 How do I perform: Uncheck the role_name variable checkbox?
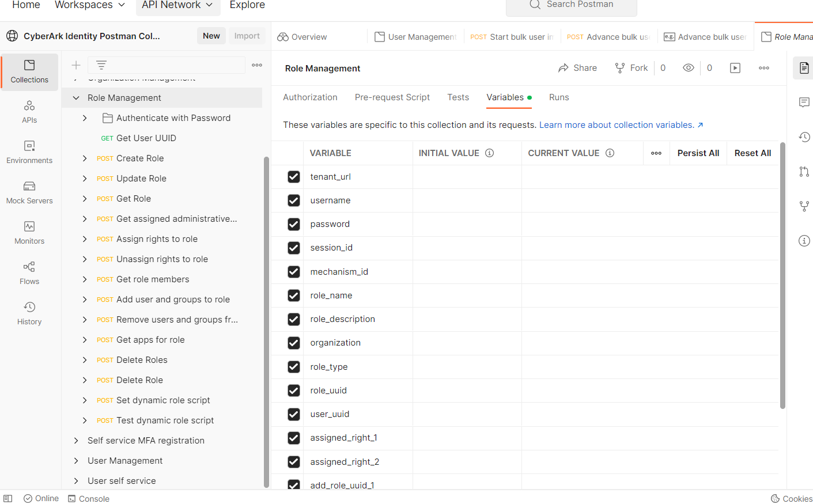pyautogui.click(x=294, y=295)
